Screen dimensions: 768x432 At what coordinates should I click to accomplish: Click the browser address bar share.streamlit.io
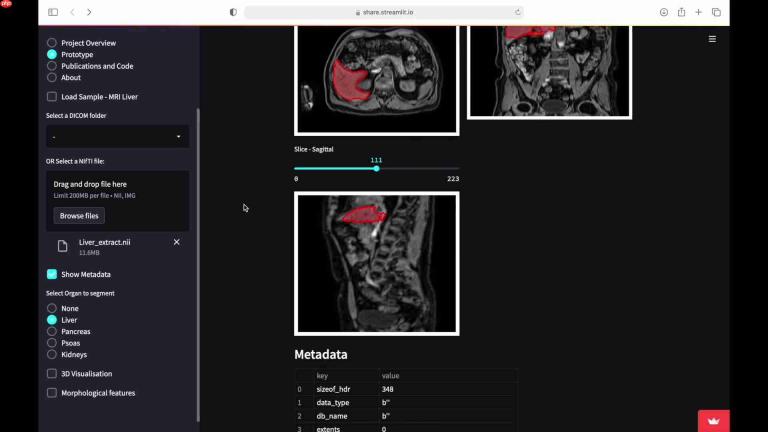click(x=384, y=12)
